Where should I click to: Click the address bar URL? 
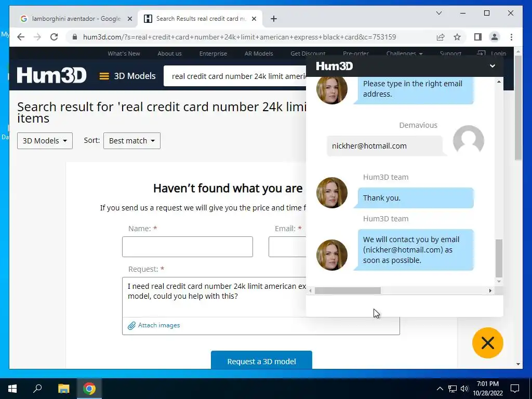pyautogui.click(x=239, y=37)
